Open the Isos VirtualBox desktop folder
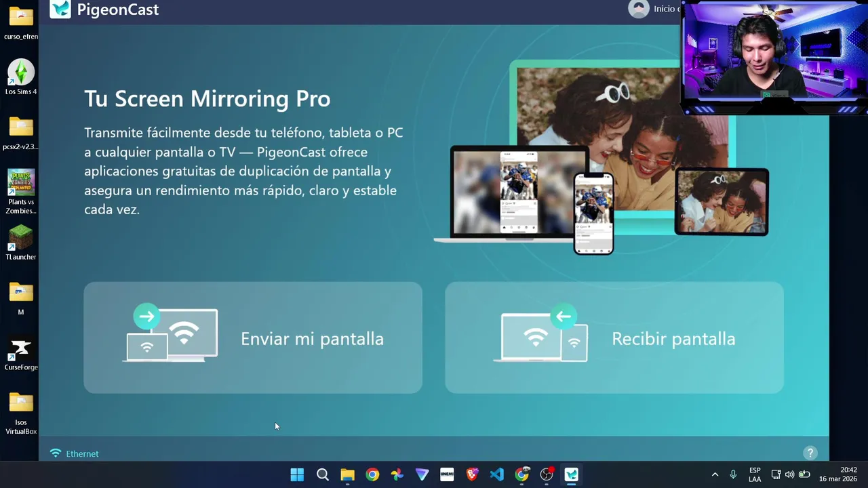Viewport: 868px width, 488px height. (x=21, y=413)
